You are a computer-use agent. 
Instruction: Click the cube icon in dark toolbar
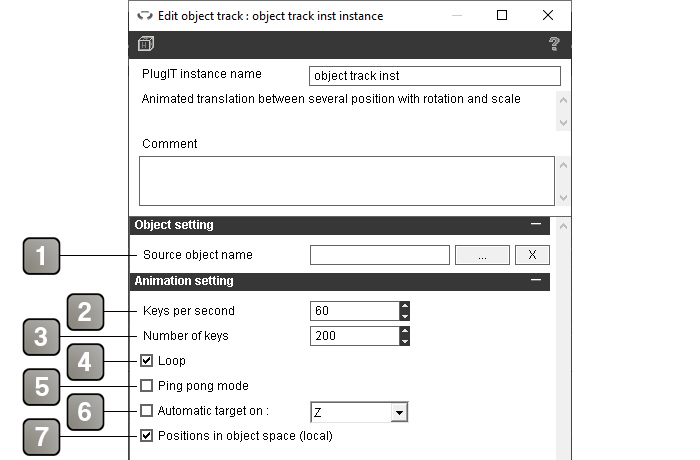coord(146,44)
